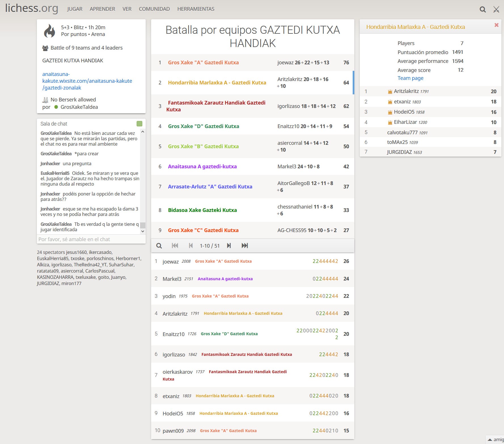Close the Hondarribia Marlaxka team panel
Viewport: 504px width, 444px height.
coord(496,25)
